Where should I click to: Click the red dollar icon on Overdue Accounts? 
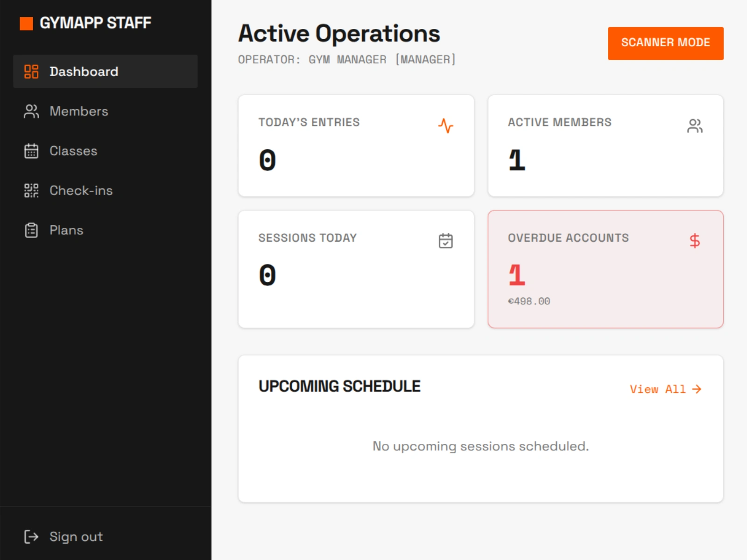point(695,241)
